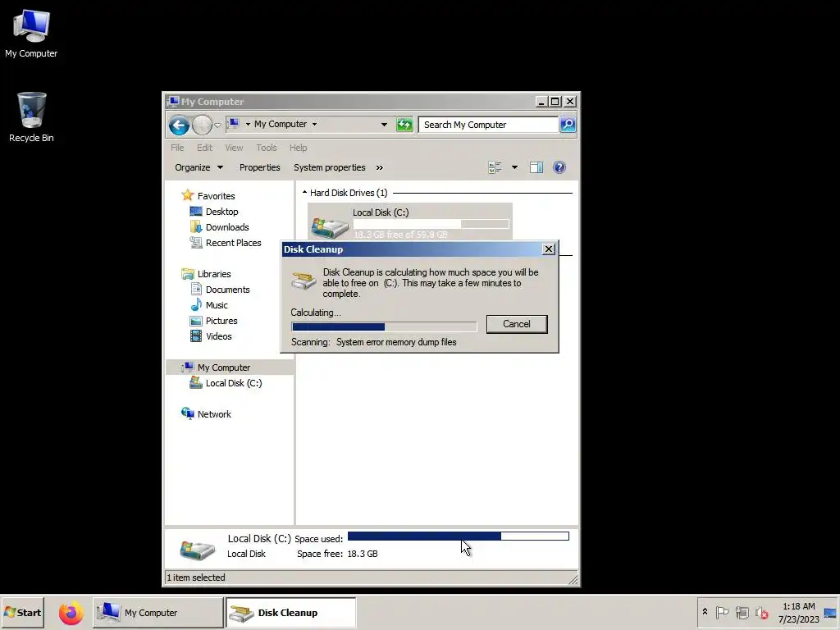Screen dimensions: 840x630
Task: Go back with the blue Back arrow
Action: (179, 125)
